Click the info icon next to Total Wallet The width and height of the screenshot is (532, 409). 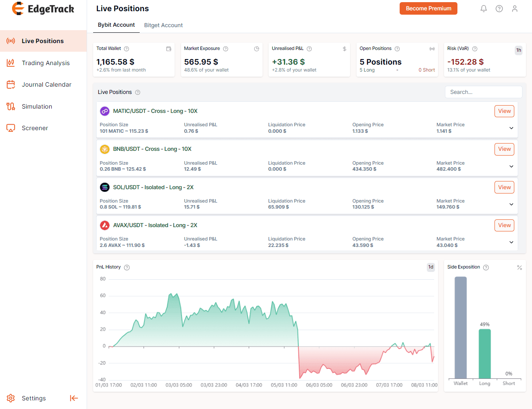point(126,49)
